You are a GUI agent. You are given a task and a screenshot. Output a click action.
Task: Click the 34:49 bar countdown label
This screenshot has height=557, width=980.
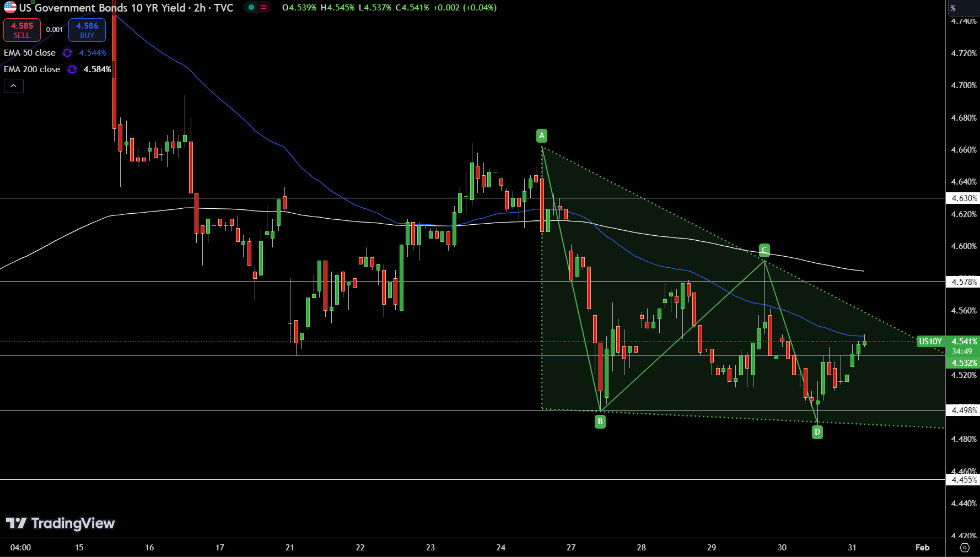pyautogui.click(x=962, y=351)
